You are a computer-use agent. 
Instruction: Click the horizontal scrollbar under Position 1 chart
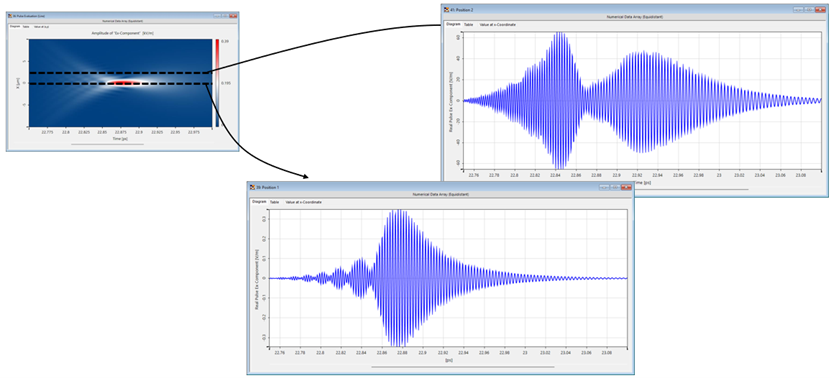click(x=463, y=366)
